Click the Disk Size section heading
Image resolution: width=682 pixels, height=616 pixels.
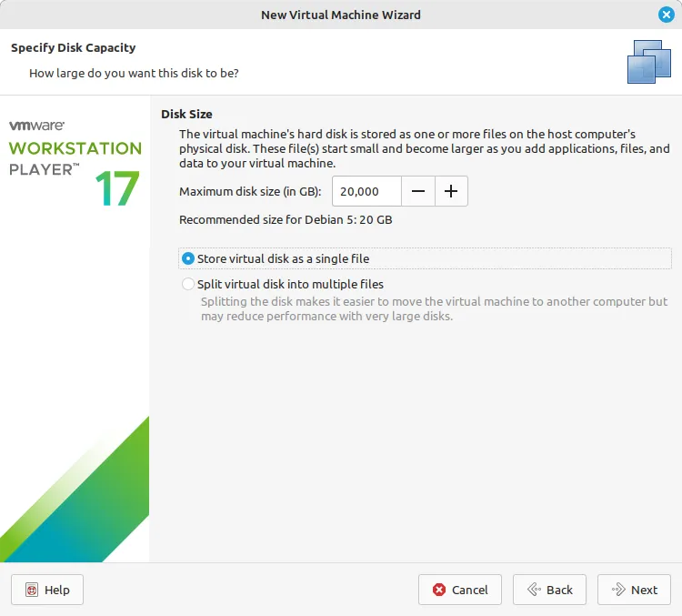coord(186,114)
